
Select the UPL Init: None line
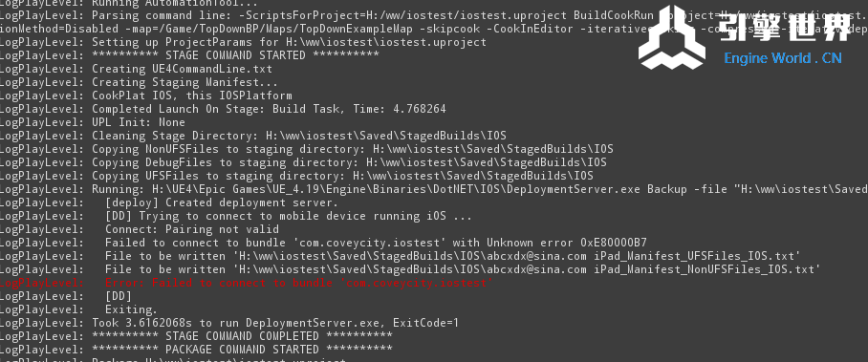click(x=93, y=122)
